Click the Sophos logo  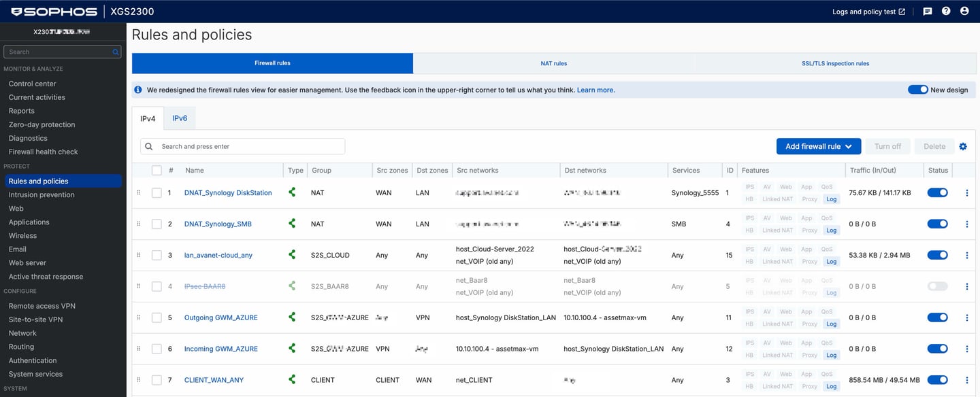point(54,12)
